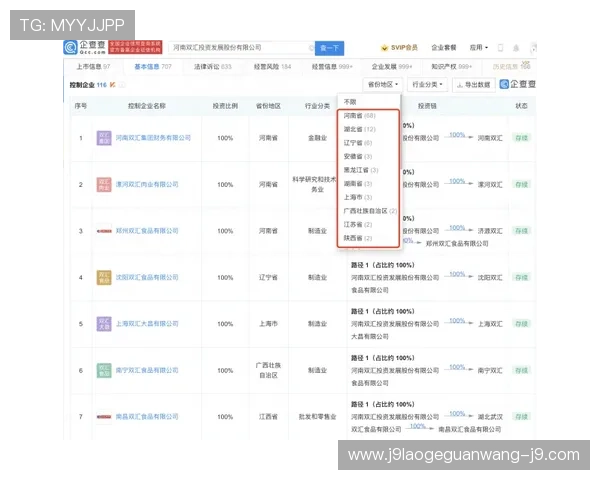
Task: Click the orange chart icon beside 控制企业 116
Action: coord(112,85)
